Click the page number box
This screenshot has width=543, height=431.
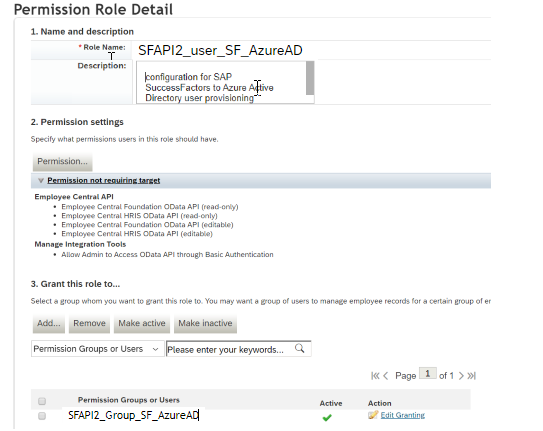(x=428, y=374)
